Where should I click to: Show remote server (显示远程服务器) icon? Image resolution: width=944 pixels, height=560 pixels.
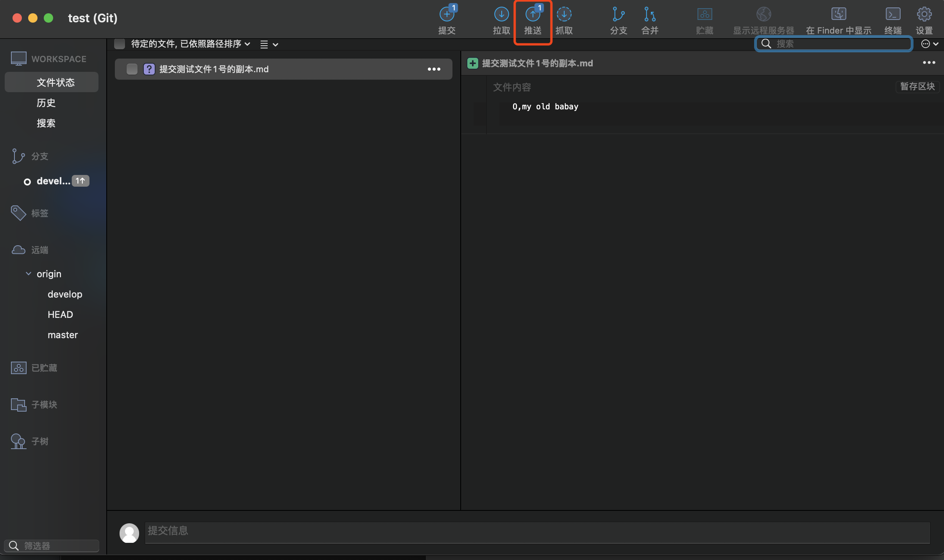click(763, 14)
